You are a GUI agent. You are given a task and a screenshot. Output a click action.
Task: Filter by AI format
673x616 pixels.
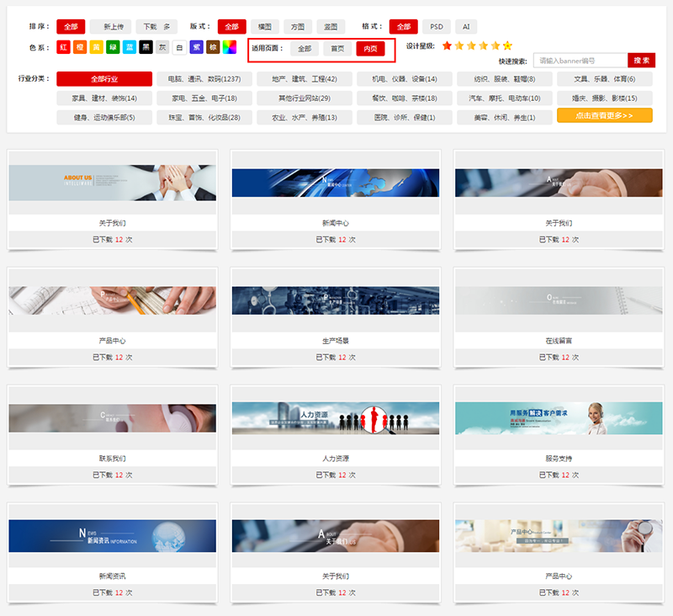(x=465, y=27)
